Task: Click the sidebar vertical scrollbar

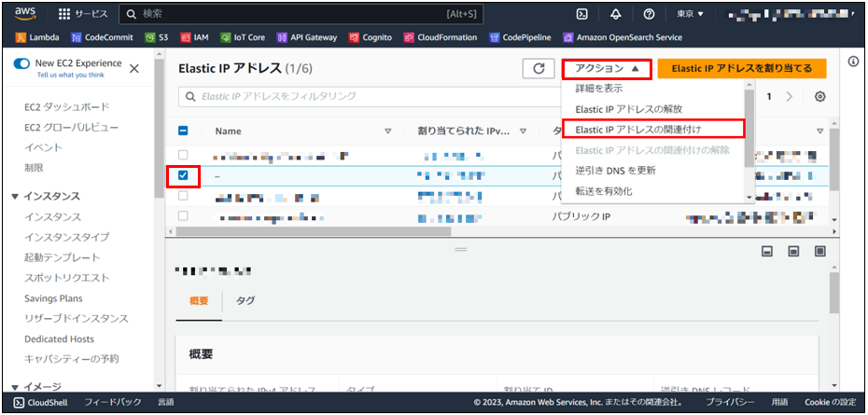Action: [x=159, y=129]
